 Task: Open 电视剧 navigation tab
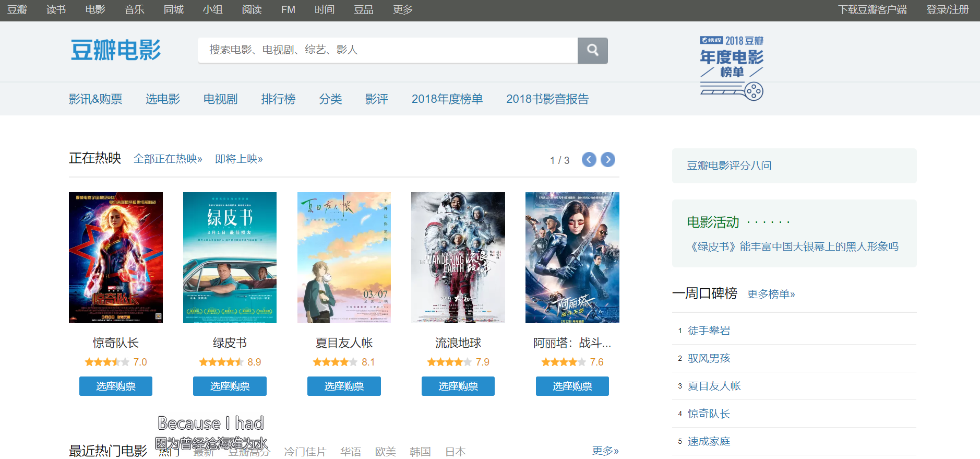[x=221, y=99]
